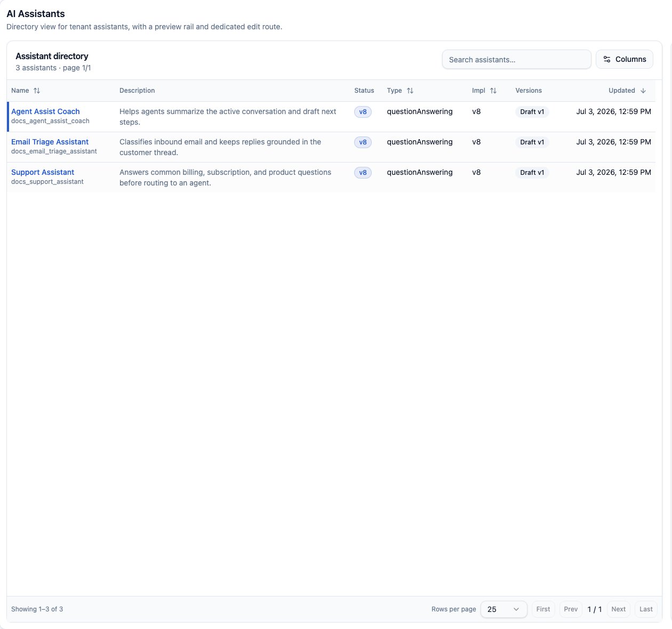Image resolution: width=672 pixels, height=629 pixels.
Task: Go to Last page
Action: [646, 609]
